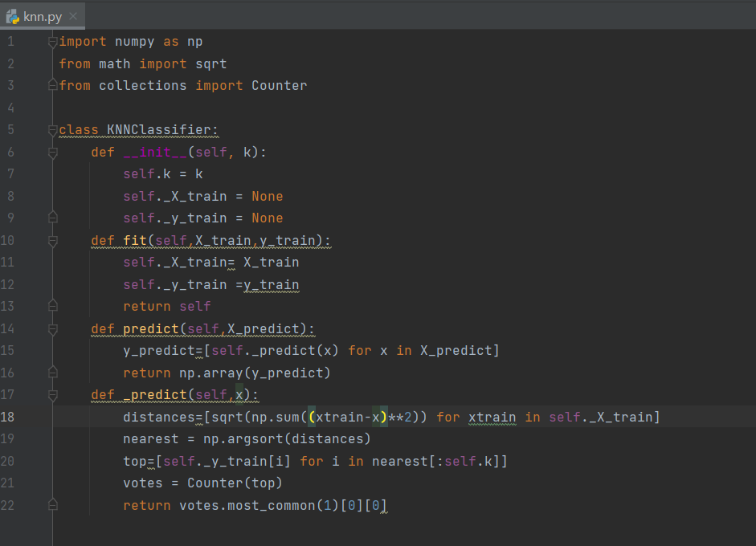
Task: Select the knn.py editor tab
Action: pyautogui.click(x=43, y=16)
